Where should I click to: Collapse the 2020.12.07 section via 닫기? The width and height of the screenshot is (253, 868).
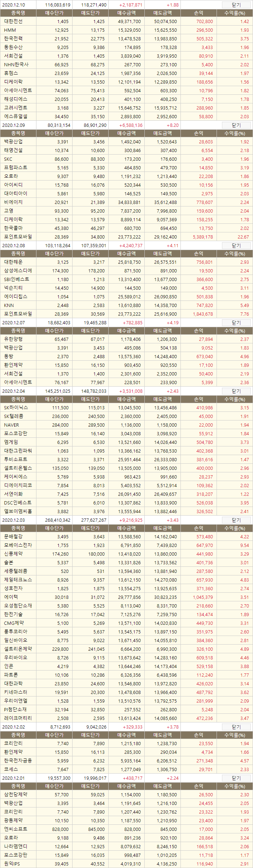236,323
